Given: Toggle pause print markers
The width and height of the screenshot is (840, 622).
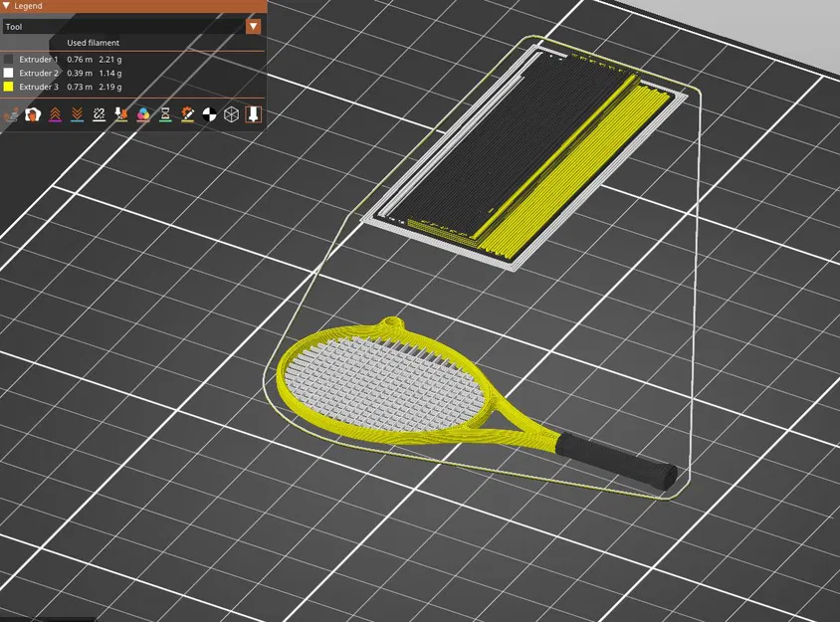Looking at the screenshot, I should 164,114.
